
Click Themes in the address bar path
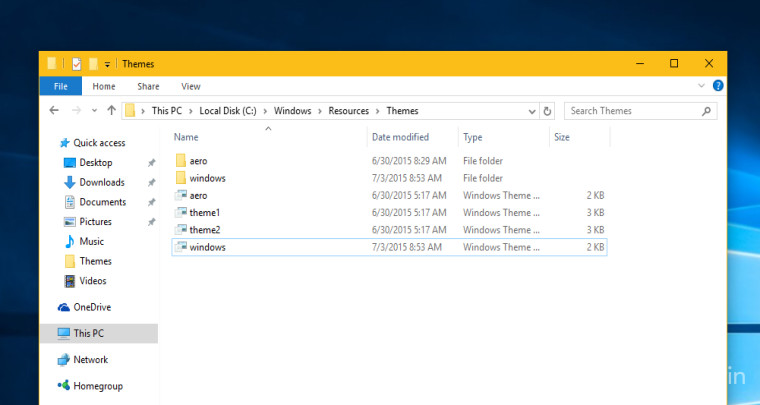point(402,110)
